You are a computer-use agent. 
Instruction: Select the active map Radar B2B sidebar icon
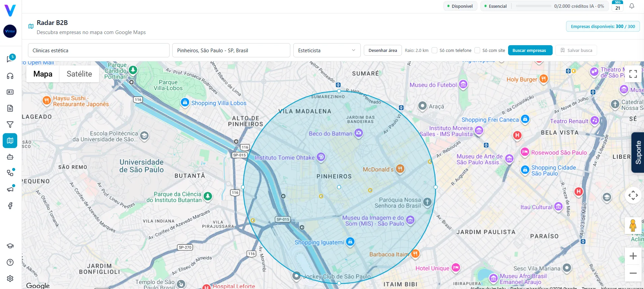[x=10, y=141]
